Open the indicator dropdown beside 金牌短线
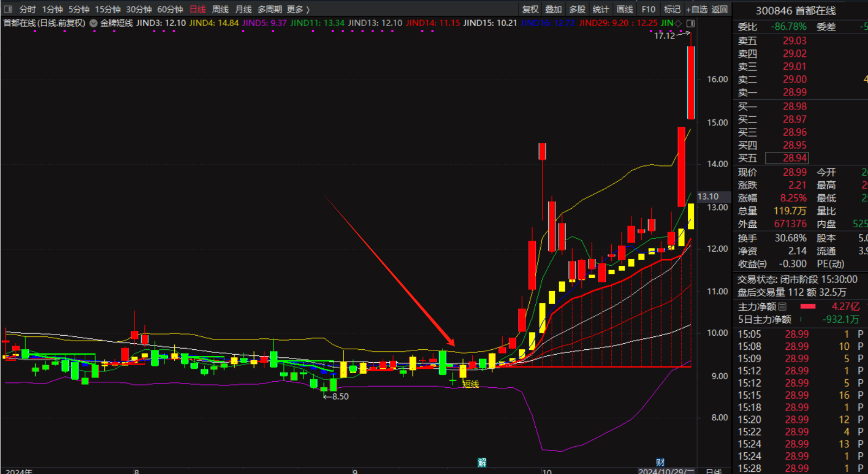The width and height of the screenshot is (868, 474). pyautogui.click(x=93, y=23)
